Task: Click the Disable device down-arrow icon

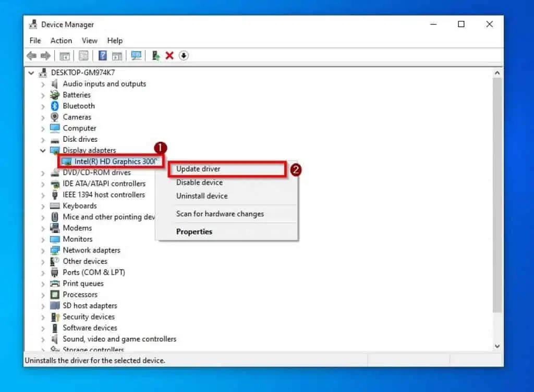Action: pyautogui.click(x=184, y=55)
